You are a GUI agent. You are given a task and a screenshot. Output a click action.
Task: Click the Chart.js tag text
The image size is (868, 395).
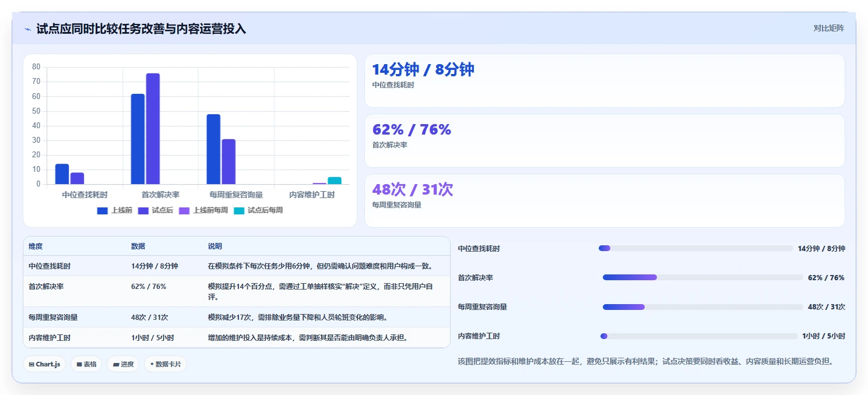tap(48, 365)
